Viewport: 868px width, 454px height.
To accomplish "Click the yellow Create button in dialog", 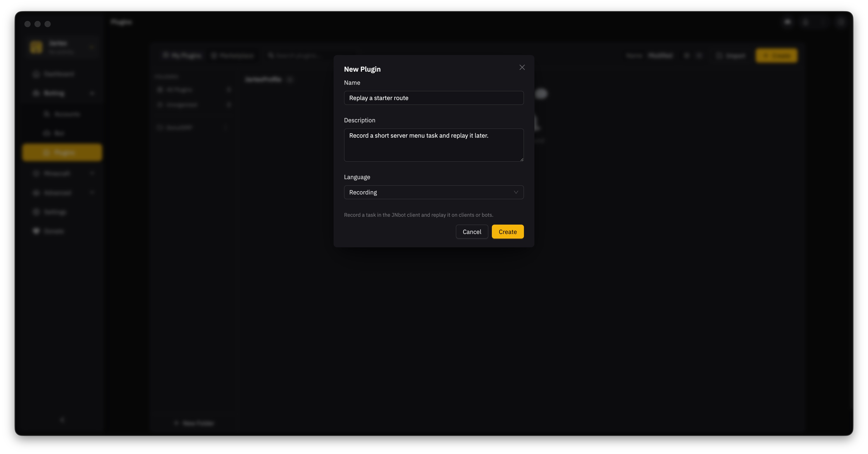I will (x=507, y=232).
